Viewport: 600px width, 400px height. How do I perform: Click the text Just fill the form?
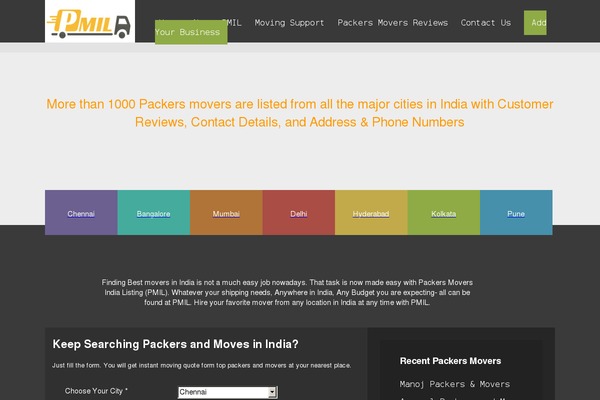201,365
